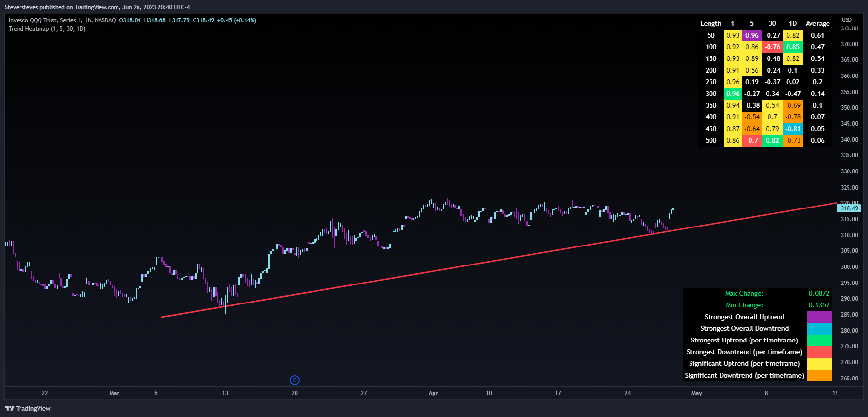Click date label '24' on time axis
Viewport: 868px width, 417px height.
click(x=628, y=393)
